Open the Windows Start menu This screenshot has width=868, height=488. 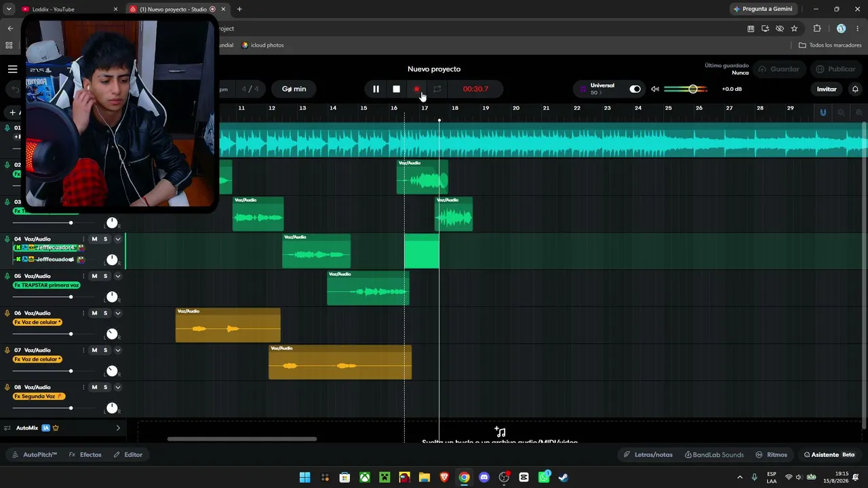305,477
